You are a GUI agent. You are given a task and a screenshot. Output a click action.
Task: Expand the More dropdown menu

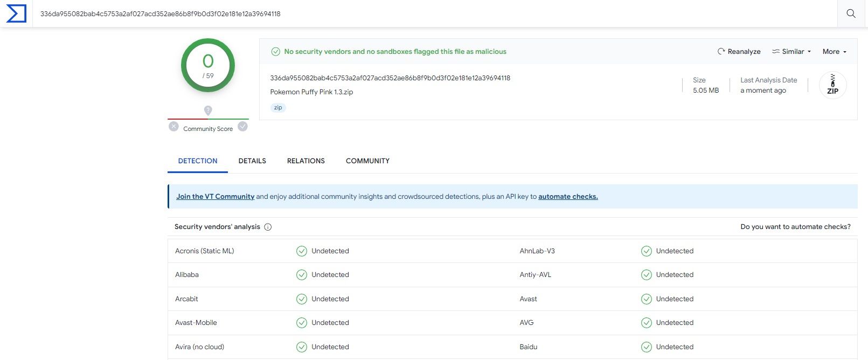point(834,52)
